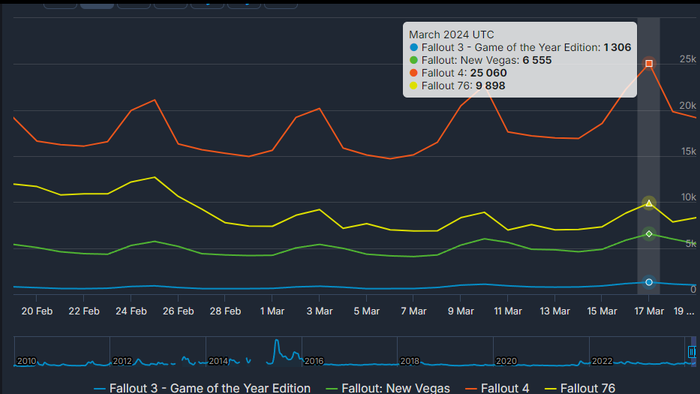This screenshot has height=394, width=700.
Task: Toggle Fallout 3 - Game of the Year Edition legend entry
Action: pos(202,388)
